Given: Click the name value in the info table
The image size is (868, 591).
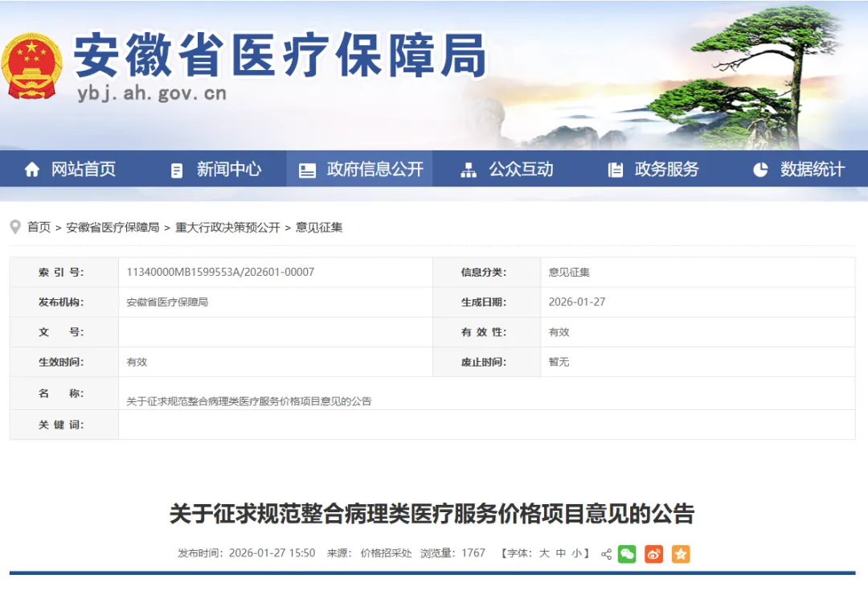Looking at the screenshot, I should point(249,401).
